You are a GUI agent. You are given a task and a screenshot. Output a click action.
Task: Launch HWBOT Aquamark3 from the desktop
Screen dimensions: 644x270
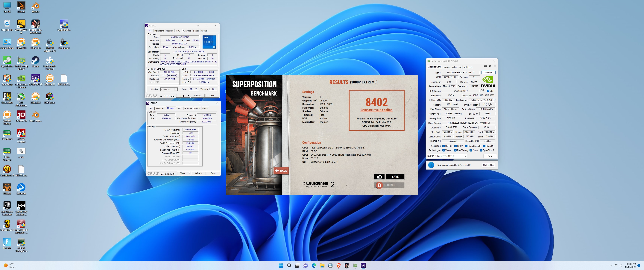click(50, 45)
